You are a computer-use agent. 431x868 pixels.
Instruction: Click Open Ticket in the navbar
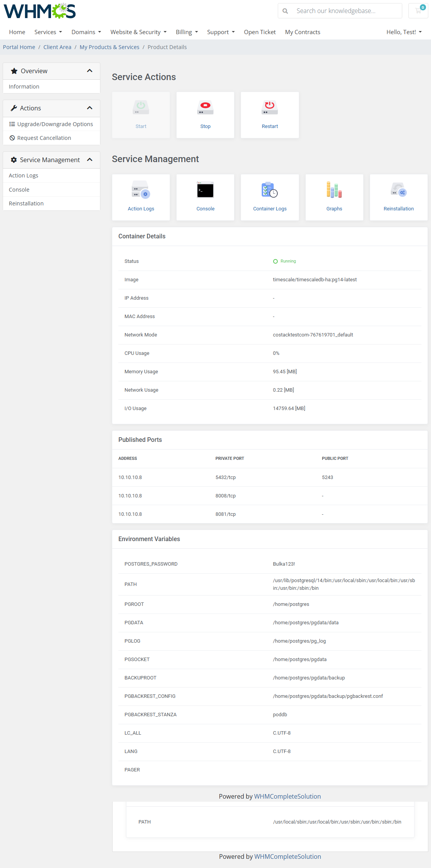260,32
